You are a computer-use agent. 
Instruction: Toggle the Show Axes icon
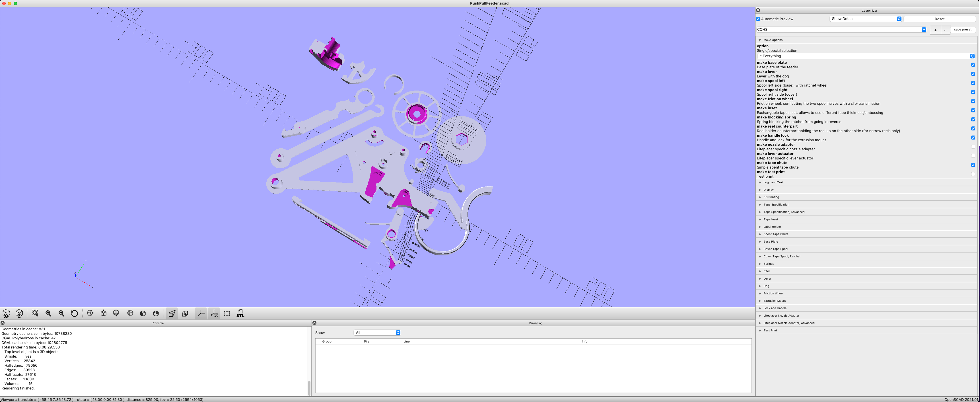201,313
